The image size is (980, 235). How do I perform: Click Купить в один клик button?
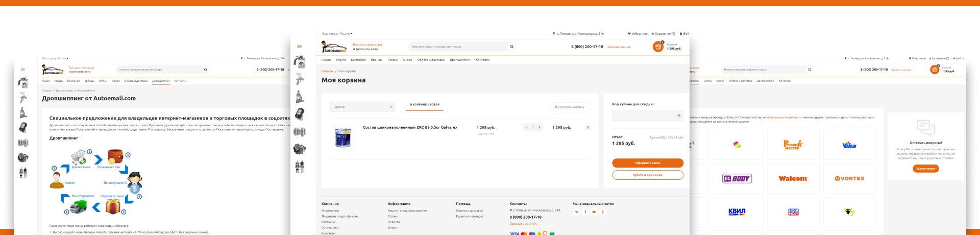648,175
